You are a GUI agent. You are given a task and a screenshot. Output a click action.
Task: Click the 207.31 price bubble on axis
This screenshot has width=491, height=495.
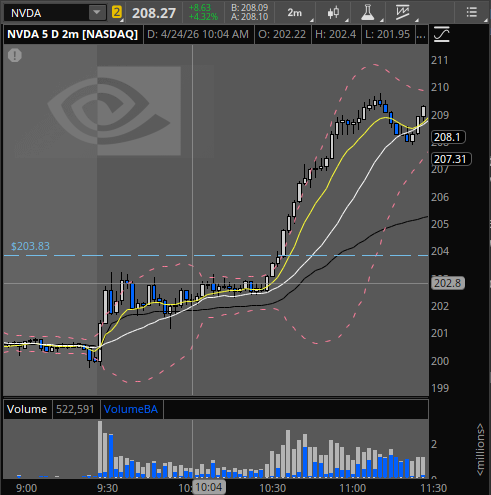[x=451, y=159]
